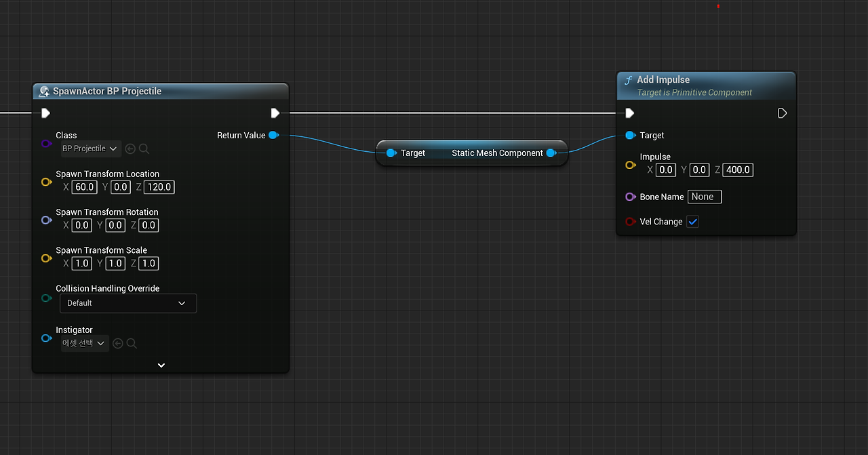868x455 pixels.
Task: Edit the Spawn Transform Location X field showing 60.0
Action: [84, 186]
